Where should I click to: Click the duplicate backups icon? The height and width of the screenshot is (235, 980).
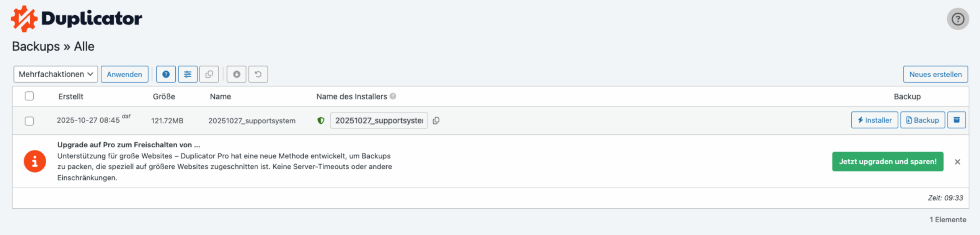(x=209, y=74)
